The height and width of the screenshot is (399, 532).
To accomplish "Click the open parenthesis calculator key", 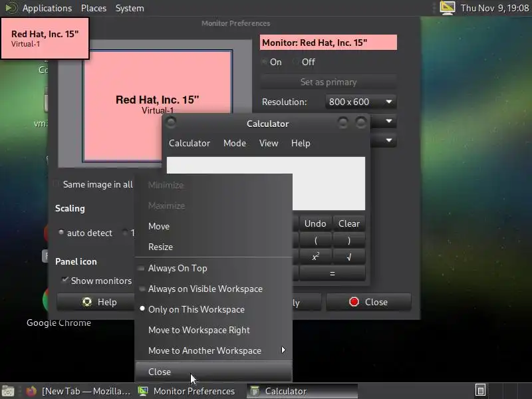I will [315, 241].
